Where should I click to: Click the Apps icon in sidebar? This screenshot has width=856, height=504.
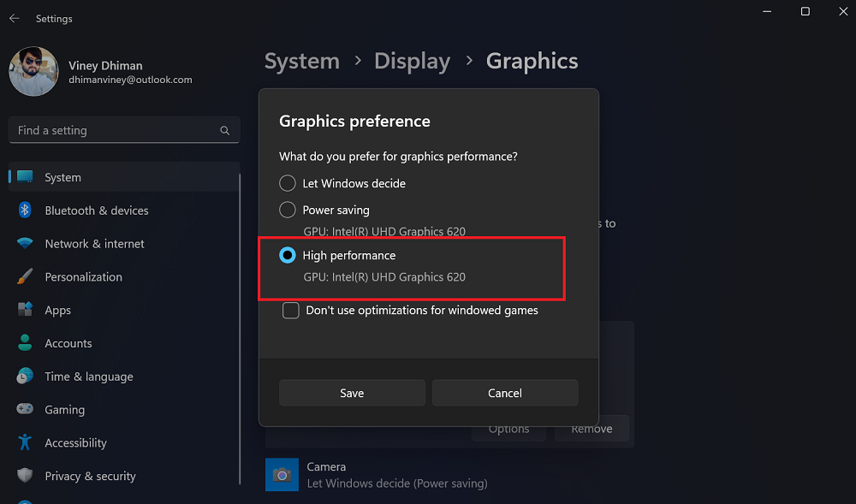pyautogui.click(x=25, y=309)
